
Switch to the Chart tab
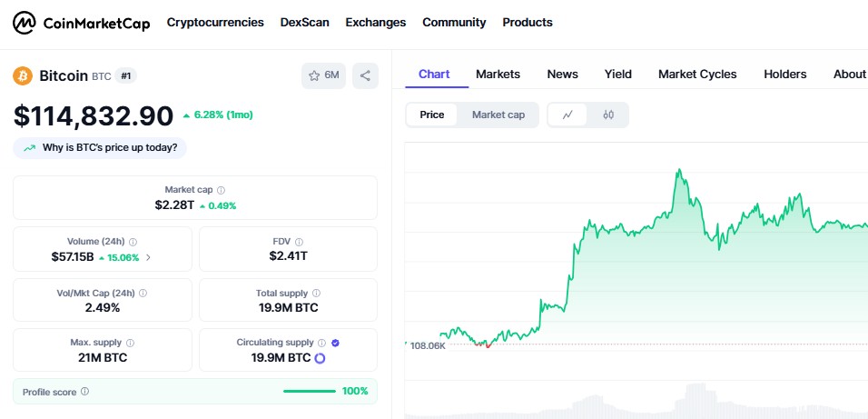pos(435,75)
